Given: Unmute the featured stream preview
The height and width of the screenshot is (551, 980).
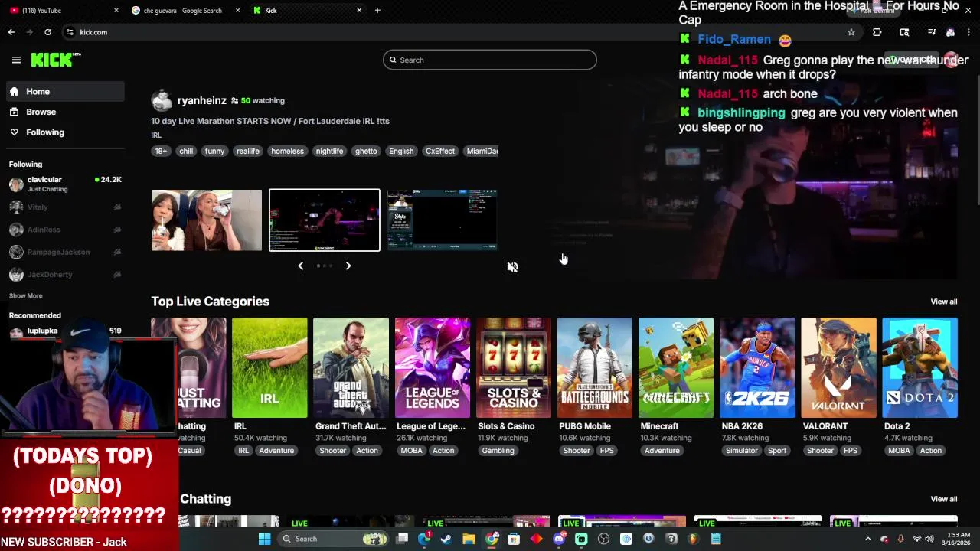Looking at the screenshot, I should point(512,266).
